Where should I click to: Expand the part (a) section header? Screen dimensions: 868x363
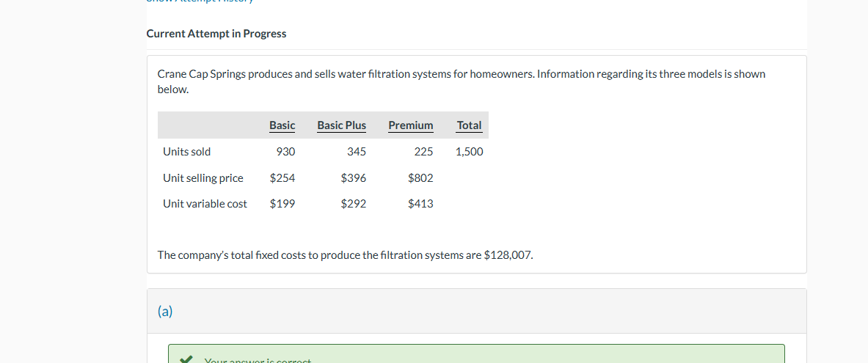[x=166, y=311]
